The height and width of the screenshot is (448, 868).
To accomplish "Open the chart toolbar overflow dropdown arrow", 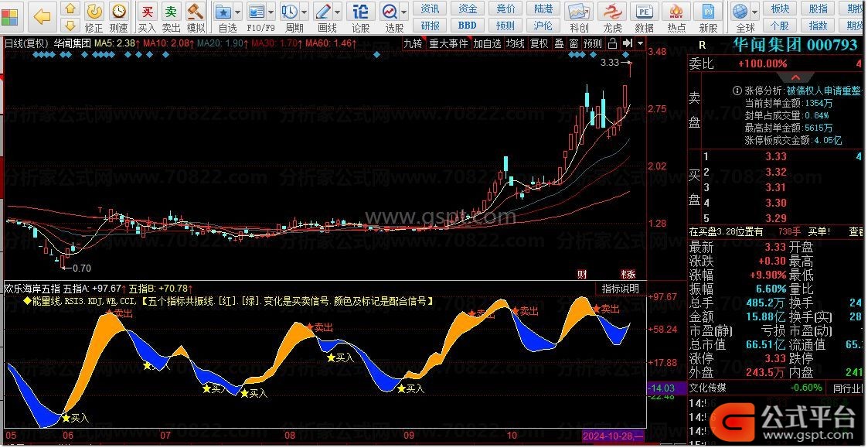I will pos(641,43).
